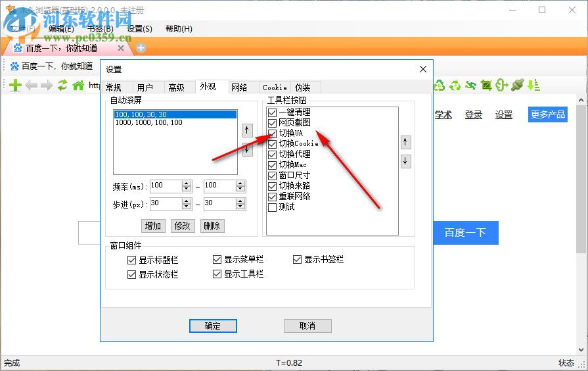Click the 登录 link on the Baidu page
588x371 pixels.
point(473,115)
